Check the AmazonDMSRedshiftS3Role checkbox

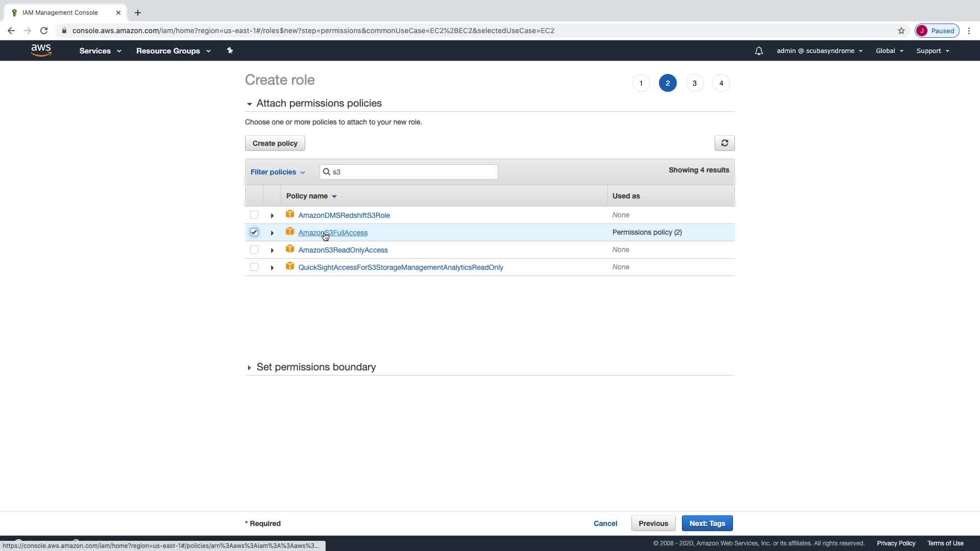coord(254,215)
